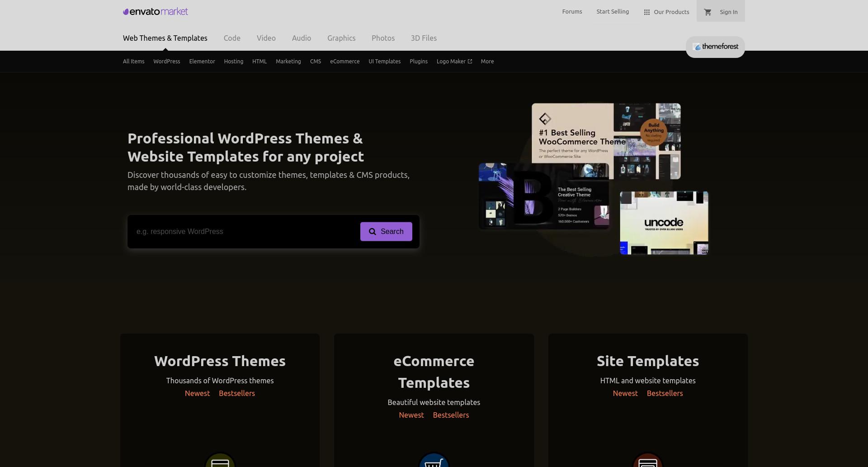Switch to the Code tab
Viewport: 868px width, 467px height.
pos(232,38)
